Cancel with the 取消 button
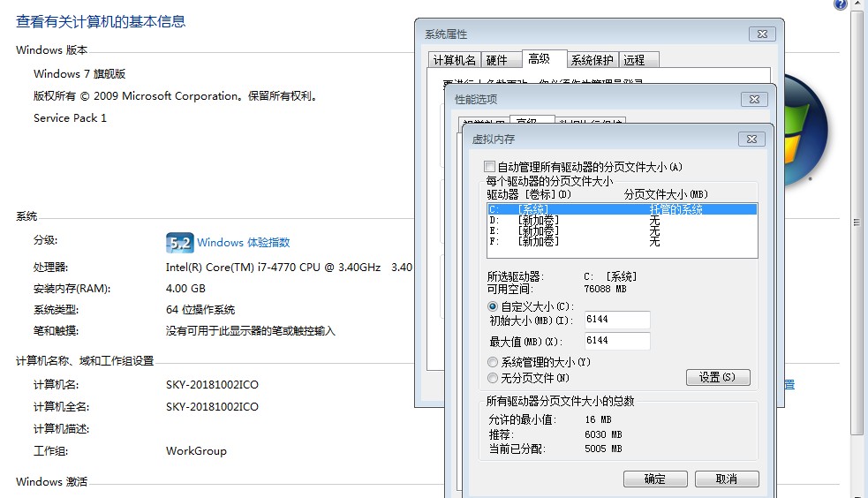The height and width of the screenshot is (498, 868). [x=727, y=479]
